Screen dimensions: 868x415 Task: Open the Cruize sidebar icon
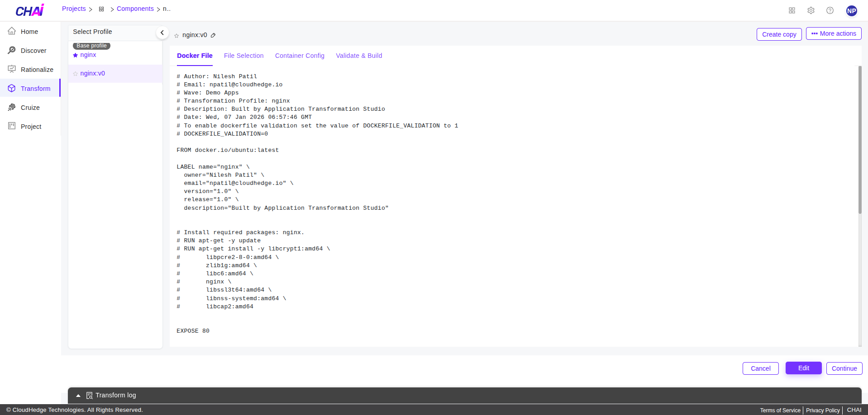12,107
